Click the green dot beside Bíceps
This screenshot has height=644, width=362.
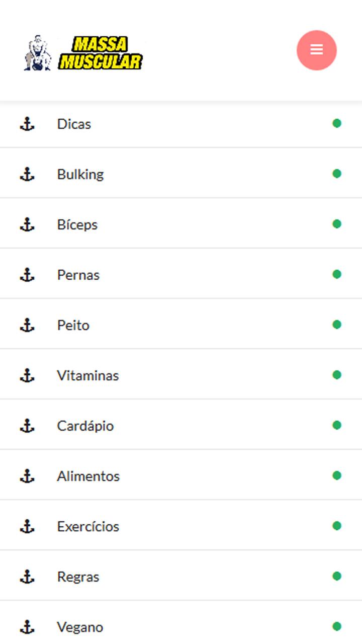click(x=337, y=224)
